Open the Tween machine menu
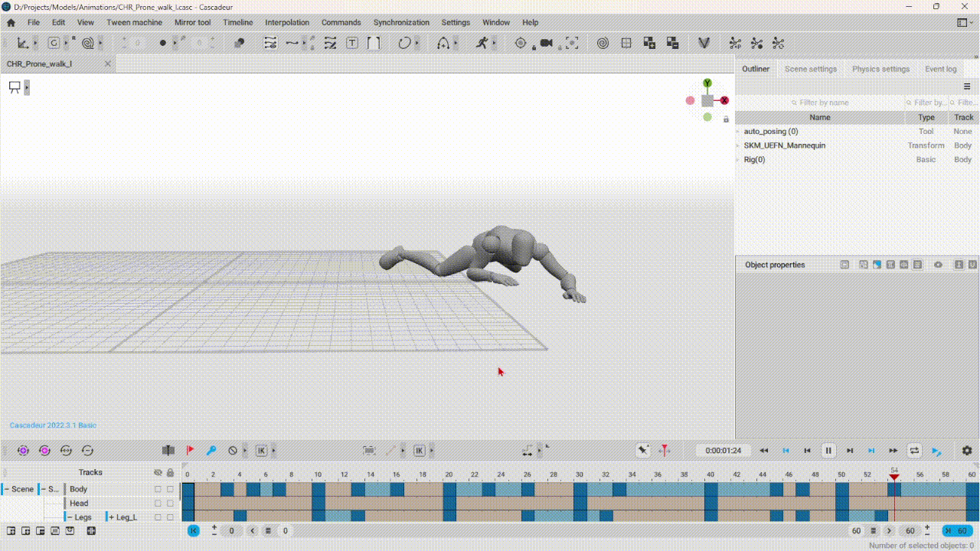The width and height of the screenshot is (980, 551). 134,23
